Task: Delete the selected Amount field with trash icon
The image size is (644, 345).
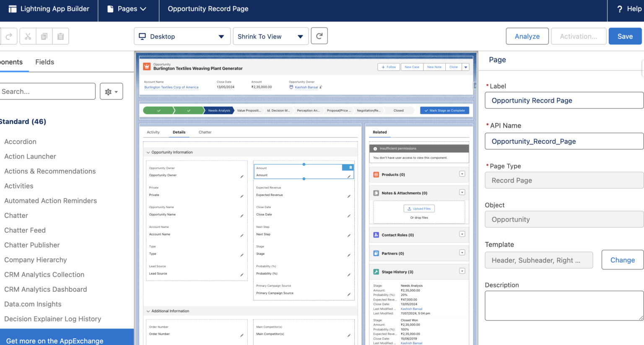Action: point(351,167)
